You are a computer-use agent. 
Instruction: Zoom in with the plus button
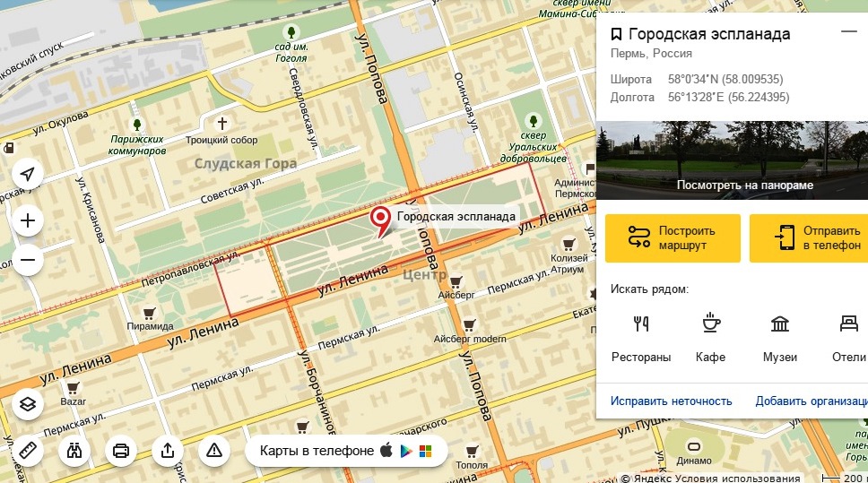[x=28, y=220]
